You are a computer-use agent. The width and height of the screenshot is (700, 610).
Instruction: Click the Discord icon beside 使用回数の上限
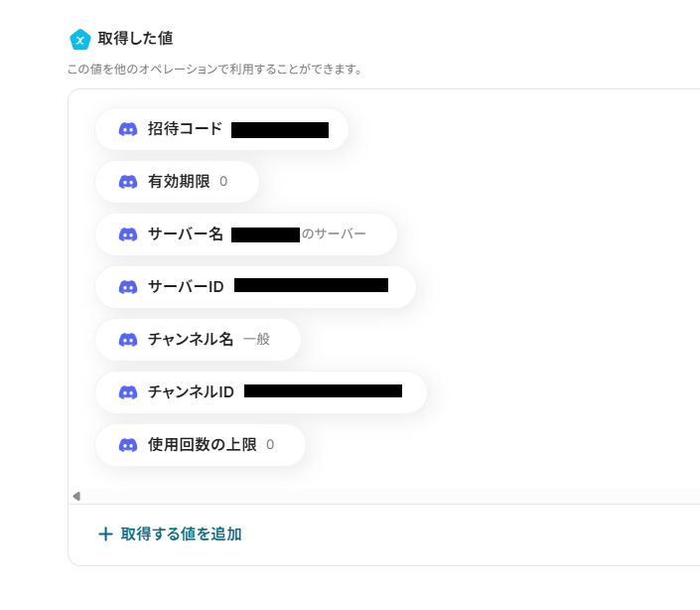(x=128, y=445)
